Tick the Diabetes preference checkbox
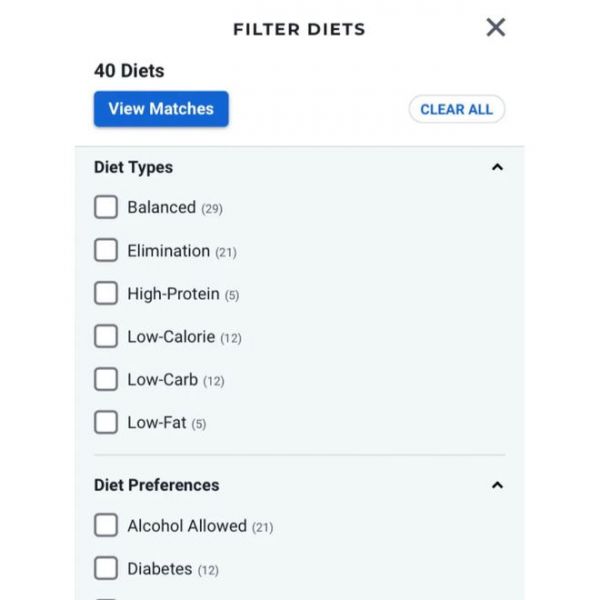Screen dimensions: 600x600 [x=106, y=568]
